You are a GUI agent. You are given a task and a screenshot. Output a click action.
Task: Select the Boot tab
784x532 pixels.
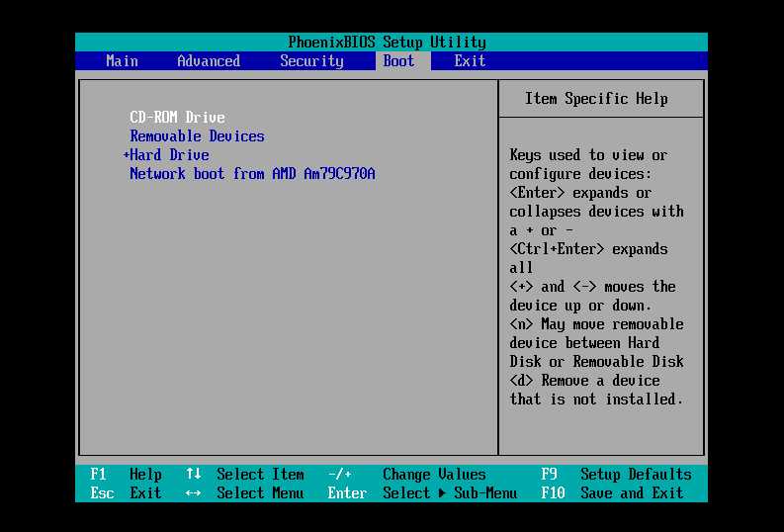pyautogui.click(x=398, y=61)
